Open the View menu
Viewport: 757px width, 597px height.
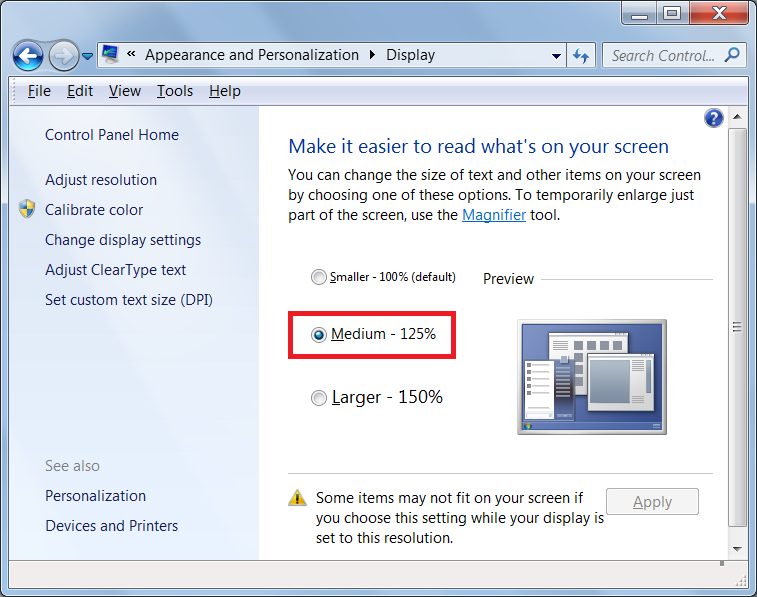(125, 91)
